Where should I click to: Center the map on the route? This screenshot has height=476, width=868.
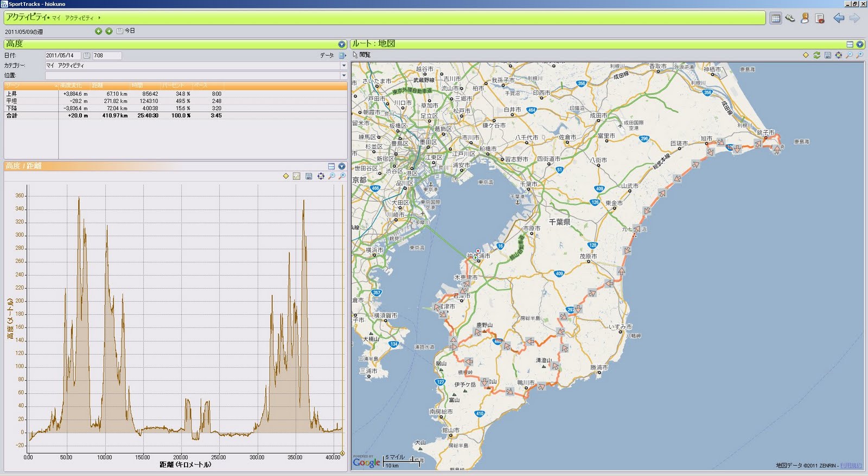pyautogui.click(x=839, y=55)
